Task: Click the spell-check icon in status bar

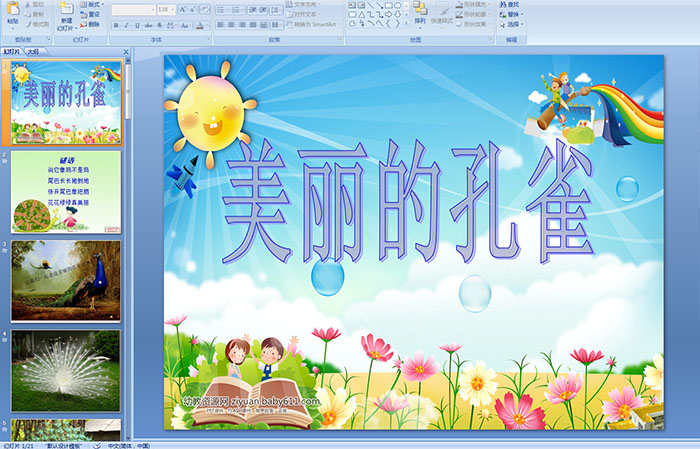Action: pyautogui.click(x=97, y=445)
